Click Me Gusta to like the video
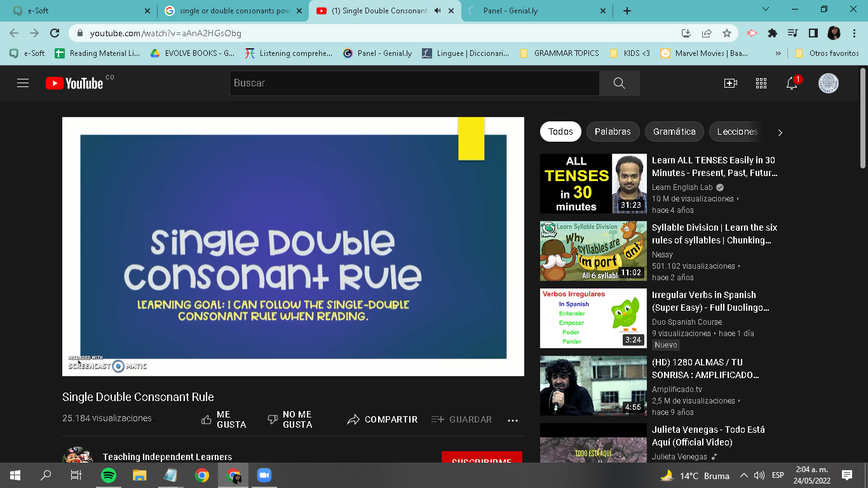Image resolution: width=868 pixels, height=488 pixels. pyautogui.click(x=206, y=419)
